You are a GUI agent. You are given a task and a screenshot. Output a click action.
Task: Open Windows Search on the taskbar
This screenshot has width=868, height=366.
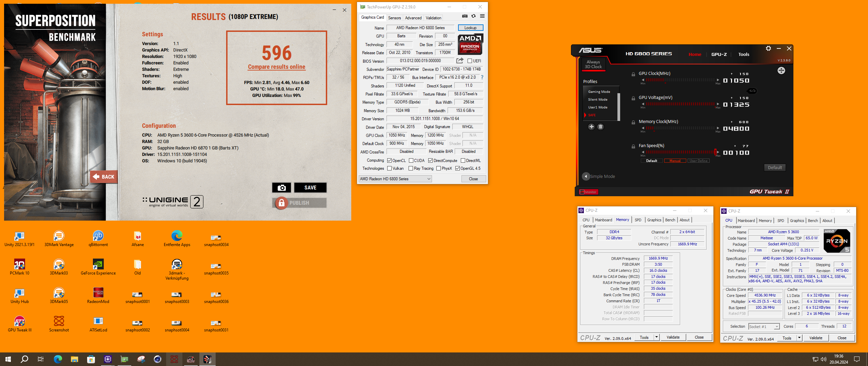(24, 359)
